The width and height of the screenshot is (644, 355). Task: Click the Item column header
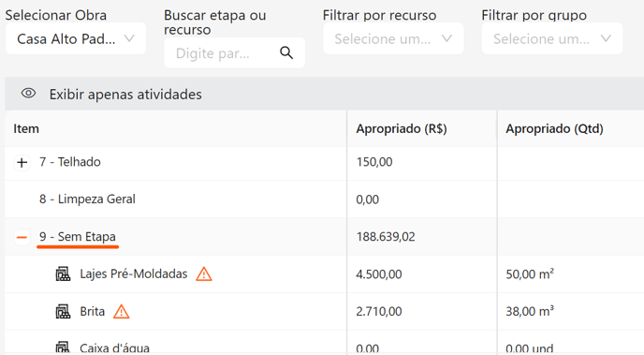point(26,128)
